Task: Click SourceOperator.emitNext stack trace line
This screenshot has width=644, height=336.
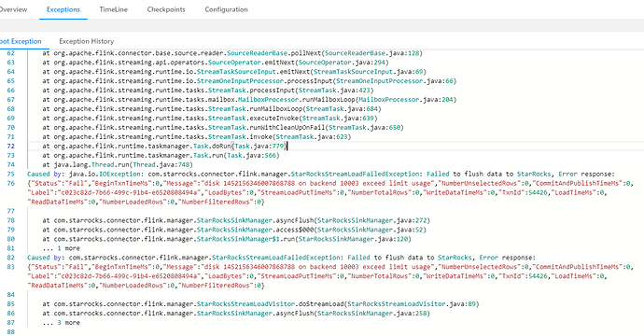Action: 216,63
